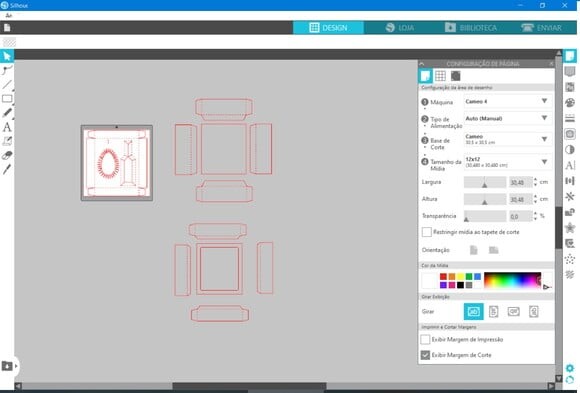Open the Text Style panel icon

pos(570,165)
